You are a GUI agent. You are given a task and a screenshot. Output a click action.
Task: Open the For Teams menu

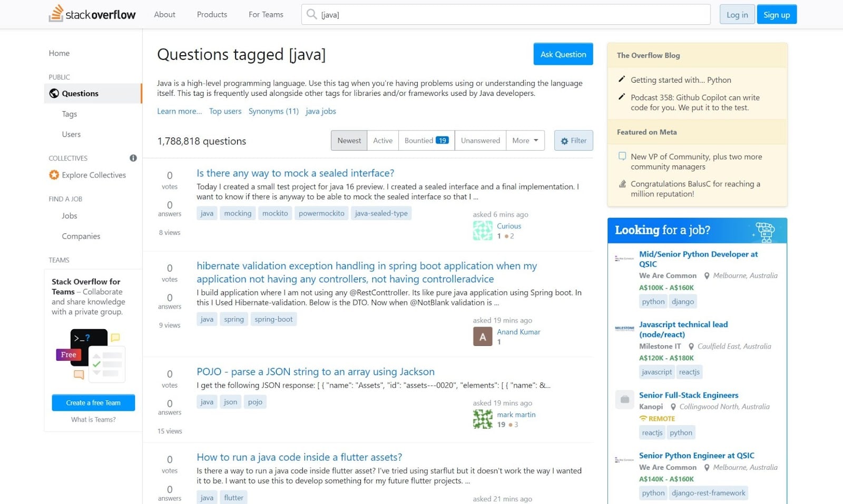[266, 14]
